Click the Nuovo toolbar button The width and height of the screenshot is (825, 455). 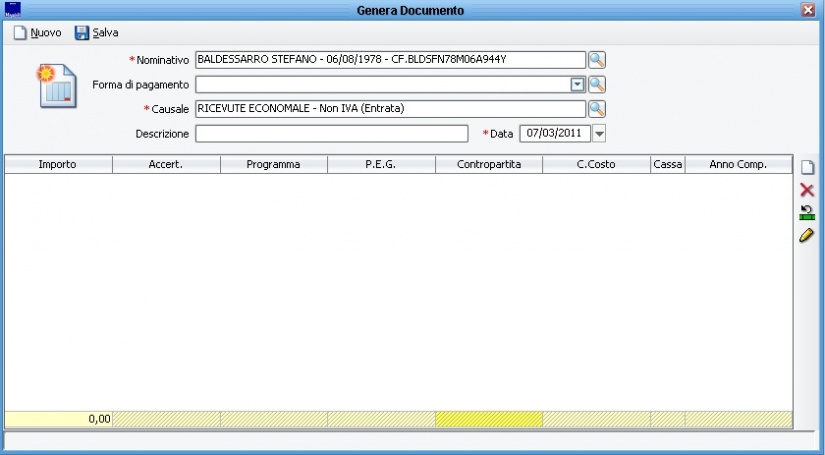tap(37, 33)
